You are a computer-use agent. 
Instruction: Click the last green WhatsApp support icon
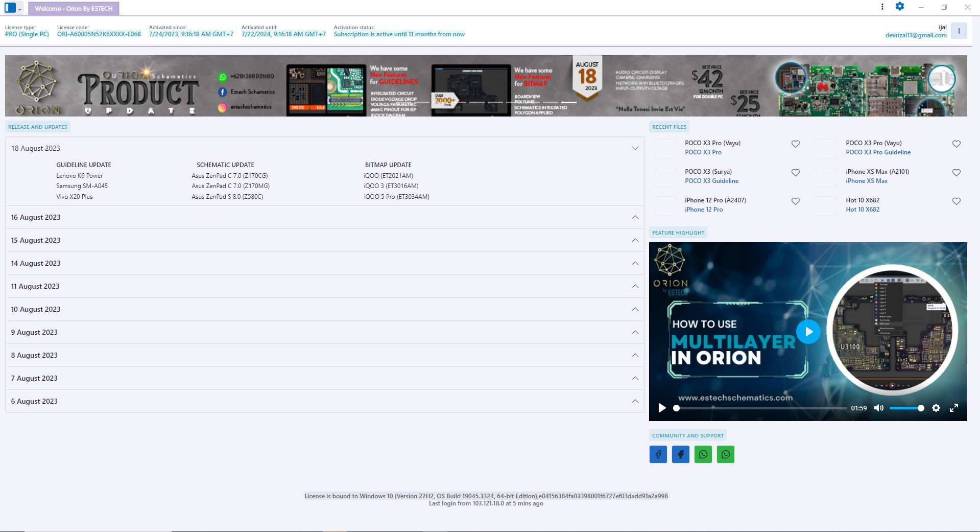tap(725, 454)
